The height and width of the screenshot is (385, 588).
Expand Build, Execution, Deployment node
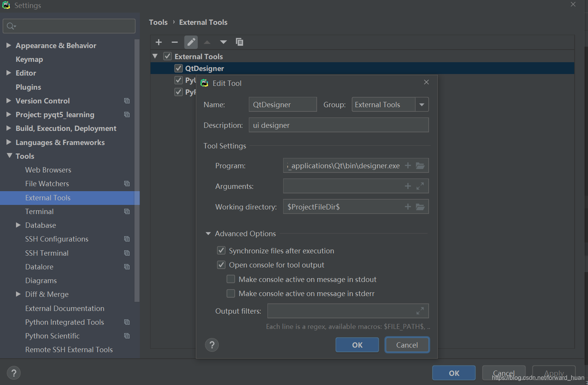pyautogui.click(x=9, y=128)
